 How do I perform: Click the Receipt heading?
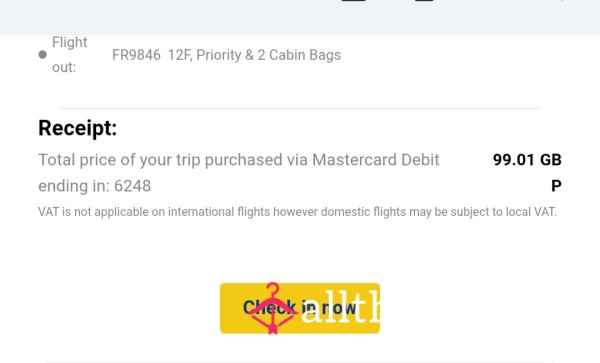point(78,128)
